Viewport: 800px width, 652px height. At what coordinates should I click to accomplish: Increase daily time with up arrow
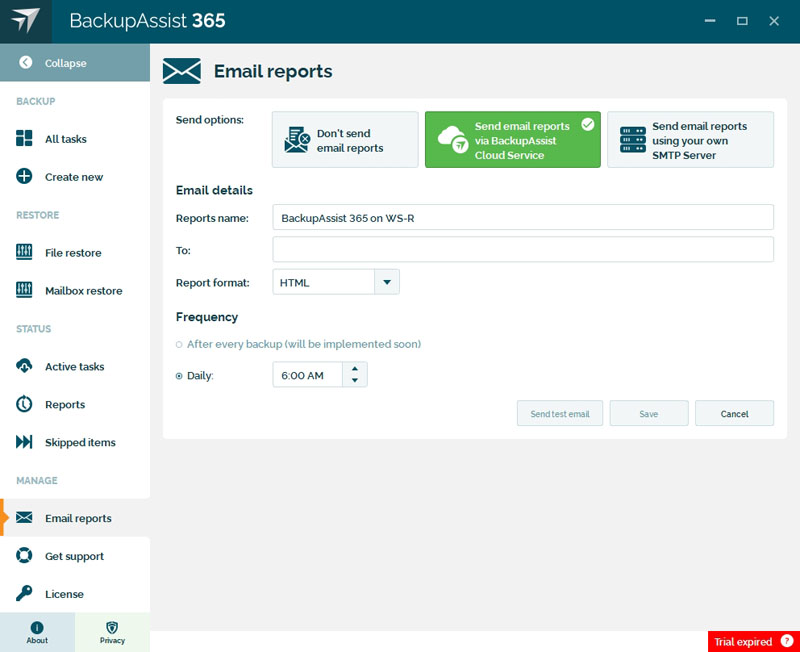(355, 368)
